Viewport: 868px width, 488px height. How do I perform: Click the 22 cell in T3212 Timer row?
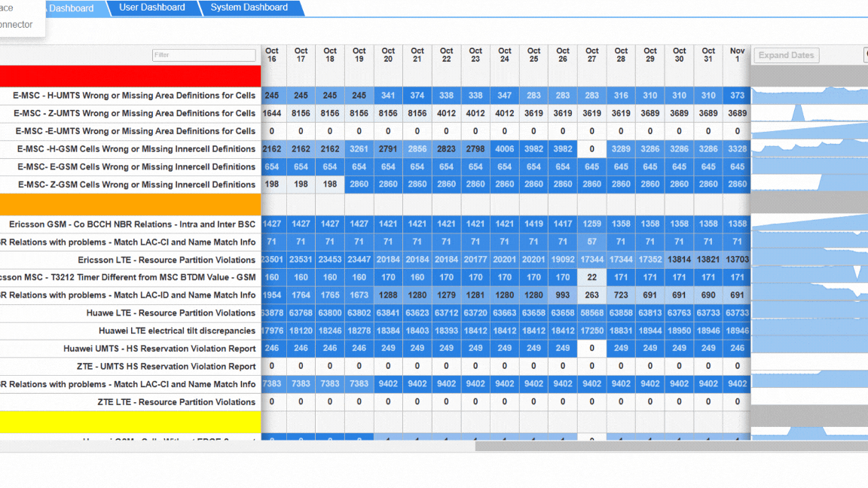(591, 277)
